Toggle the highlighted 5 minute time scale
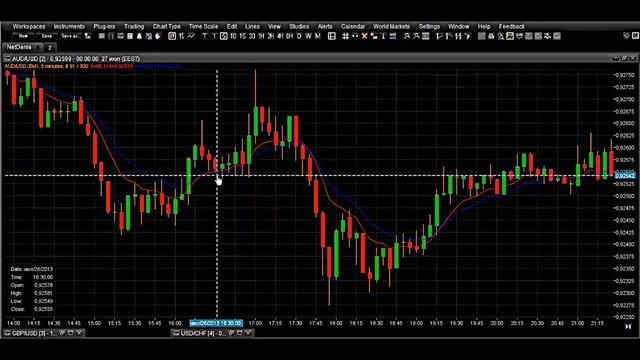This screenshot has height=360, width=640. (224, 36)
